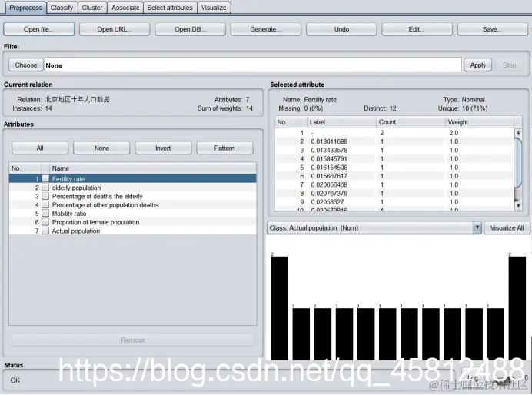Image resolution: width=532 pixels, height=395 pixels.
Task: Check Percentage of deaths the elderly checkbox
Action: pos(45,196)
